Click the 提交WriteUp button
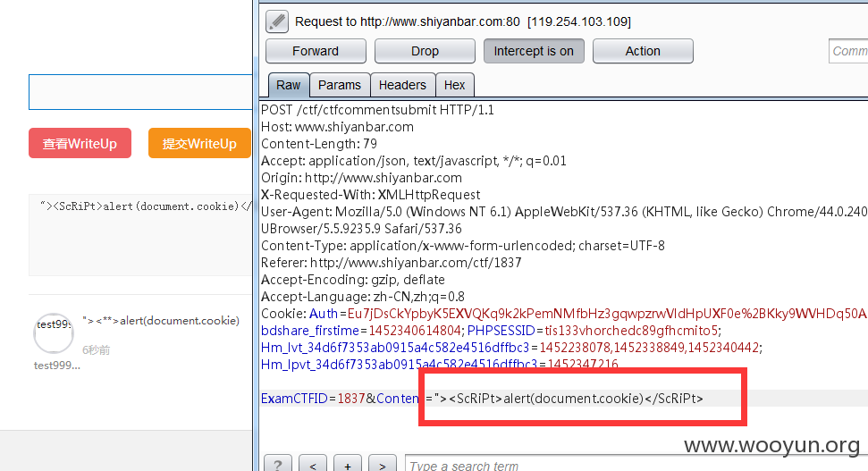This screenshot has width=868, height=471. coord(199,143)
